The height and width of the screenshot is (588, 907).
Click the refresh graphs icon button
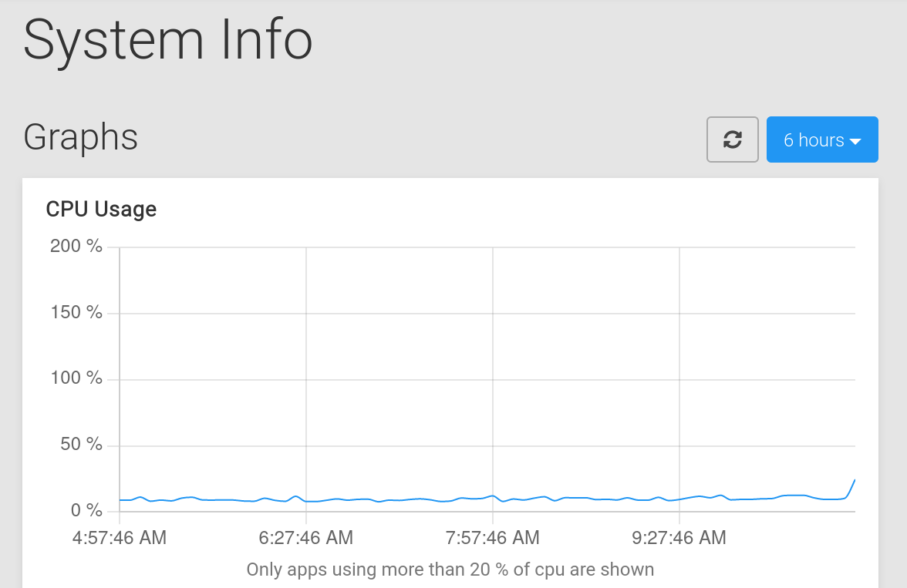pyautogui.click(x=732, y=139)
